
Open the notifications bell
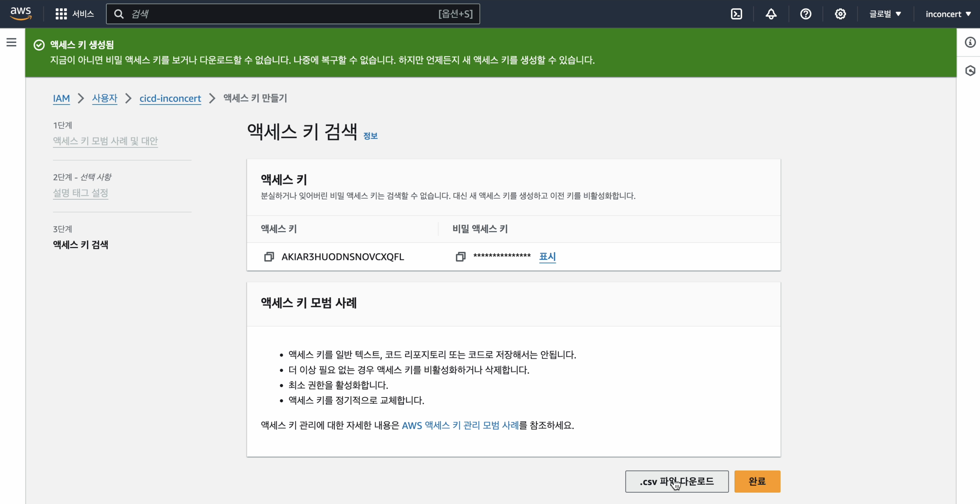771,14
